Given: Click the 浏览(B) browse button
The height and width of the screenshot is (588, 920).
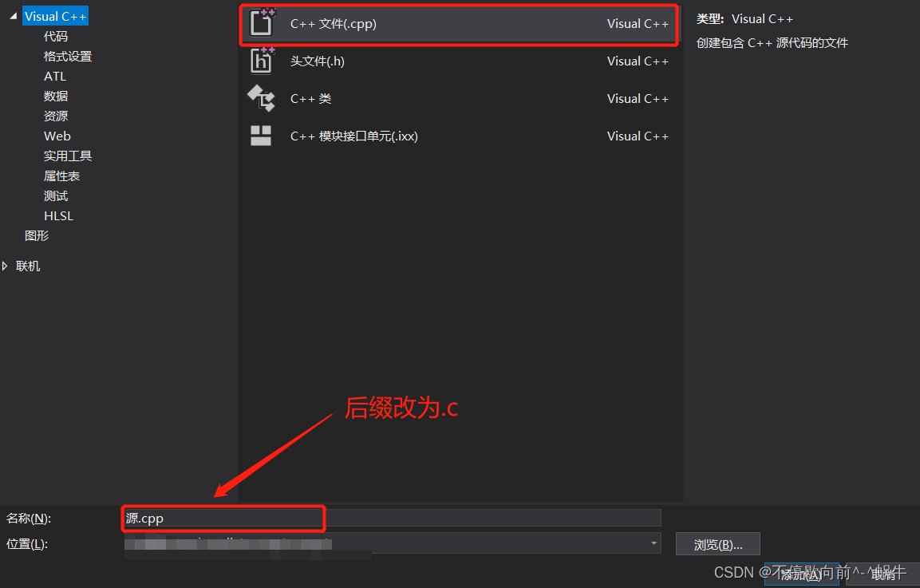Looking at the screenshot, I should coord(717,543).
